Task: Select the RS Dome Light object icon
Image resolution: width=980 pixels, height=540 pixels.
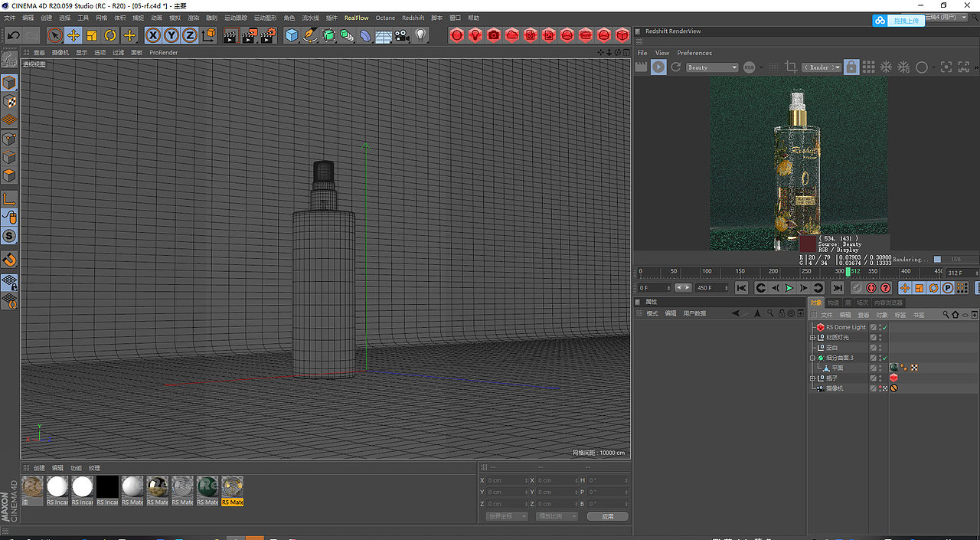Action: click(x=820, y=327)
